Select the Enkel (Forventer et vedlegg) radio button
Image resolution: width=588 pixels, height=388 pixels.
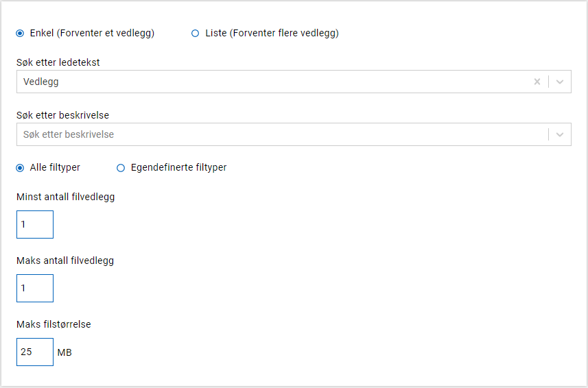pyautogui.click(x=20, y=33)
